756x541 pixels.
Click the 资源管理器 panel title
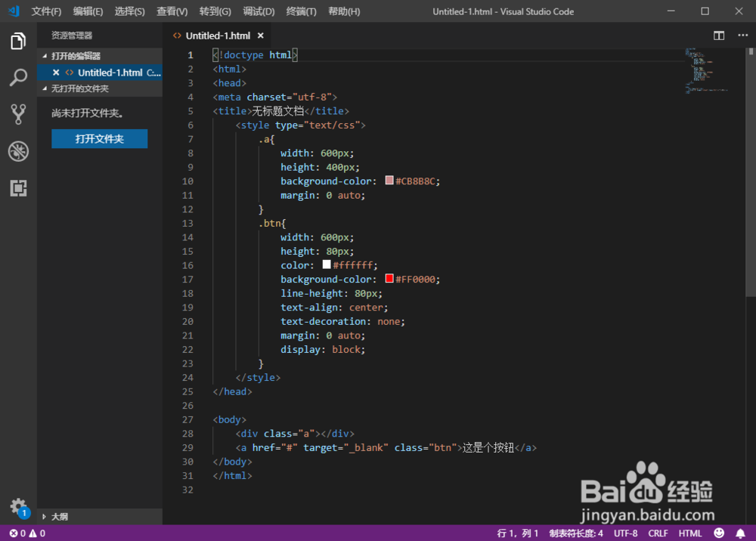click(x=72, y=36)
